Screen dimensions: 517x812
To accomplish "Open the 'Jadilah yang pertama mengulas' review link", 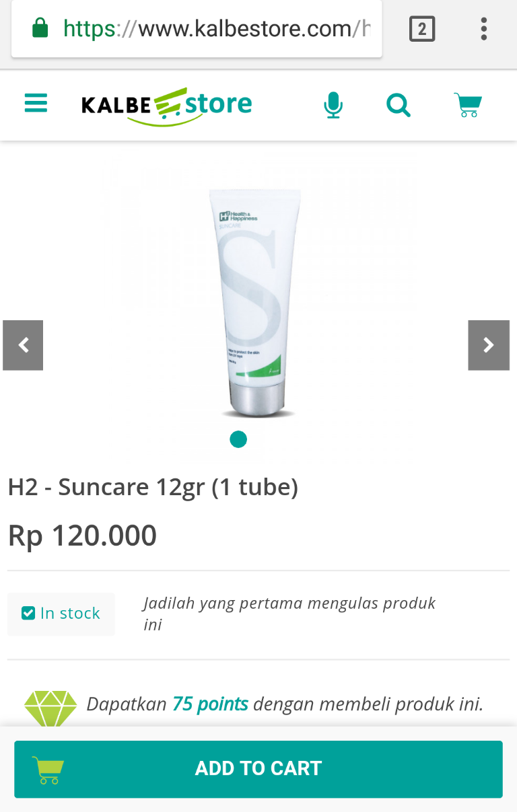I will tap(289, 614).
